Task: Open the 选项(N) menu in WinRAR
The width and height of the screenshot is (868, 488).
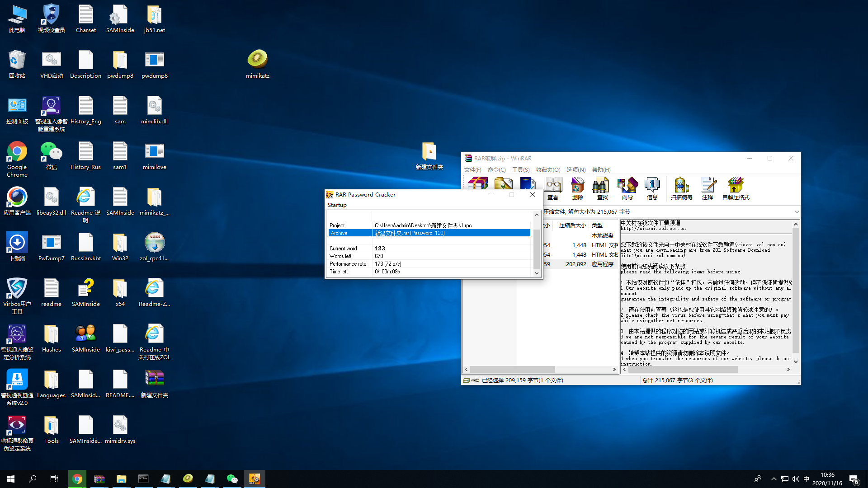Action: coord(576,169)
